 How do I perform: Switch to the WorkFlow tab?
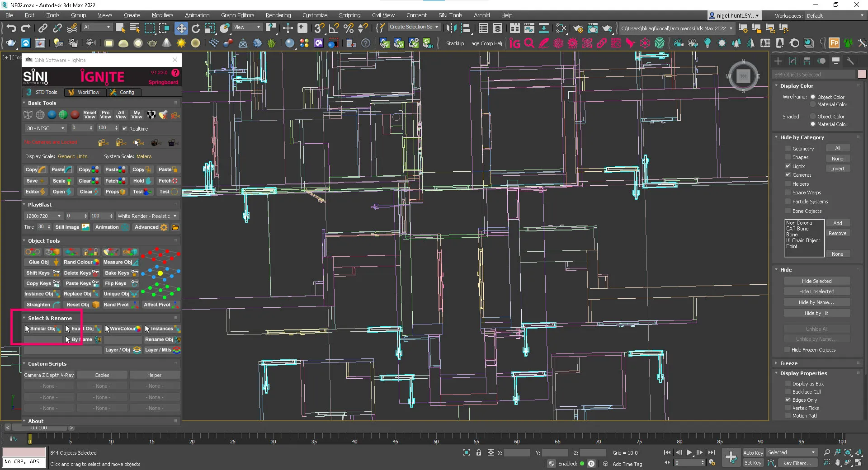85,92
